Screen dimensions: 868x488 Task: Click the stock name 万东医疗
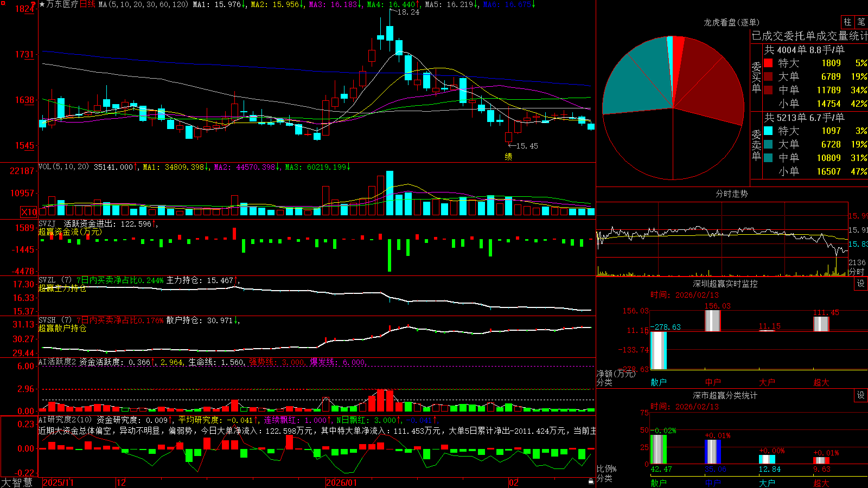[62, 4]
